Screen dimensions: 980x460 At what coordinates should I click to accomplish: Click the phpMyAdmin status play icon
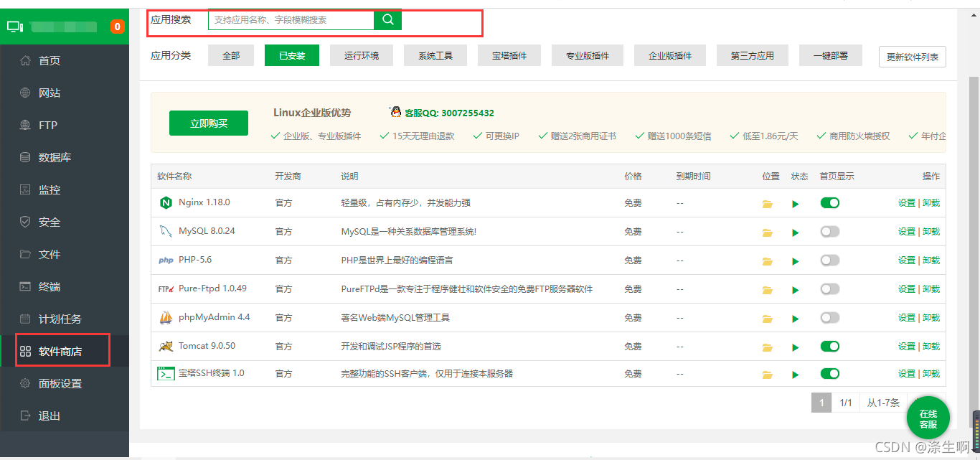(795, 319)
